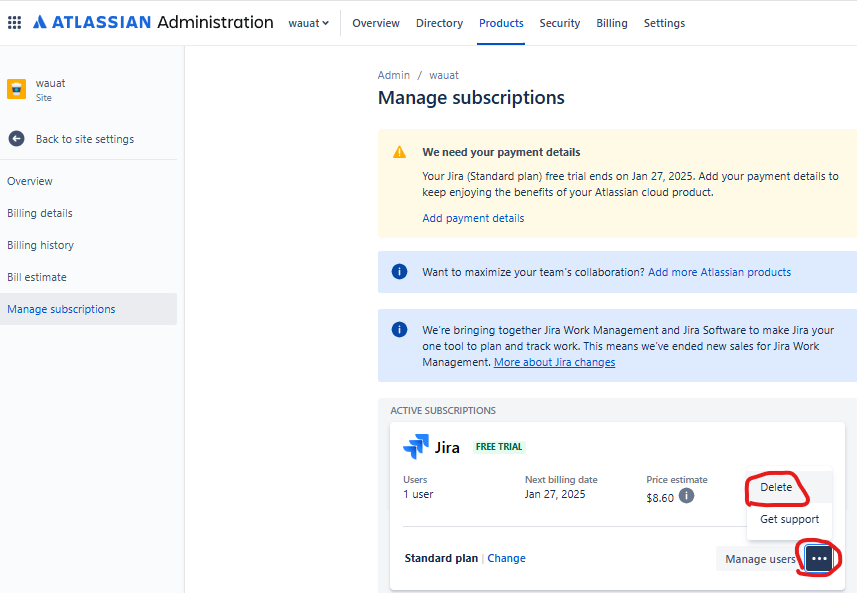Open the three-dots more actions button
Viewport: 857px width, 593px height.
[819, 559]
